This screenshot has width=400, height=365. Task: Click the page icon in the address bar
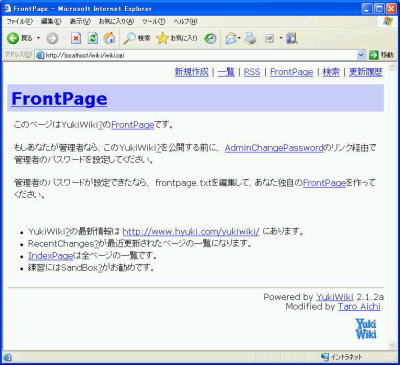pos(40,55)
